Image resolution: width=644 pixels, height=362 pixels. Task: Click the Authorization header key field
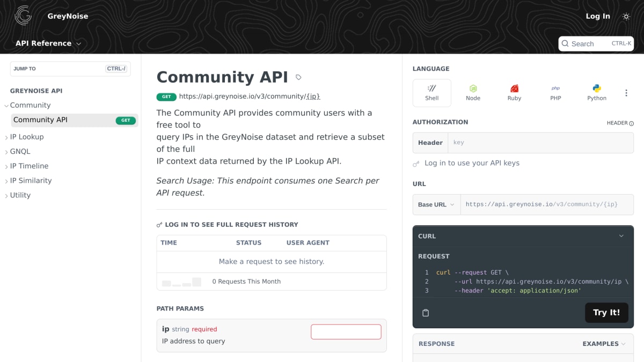pos(540,143)
